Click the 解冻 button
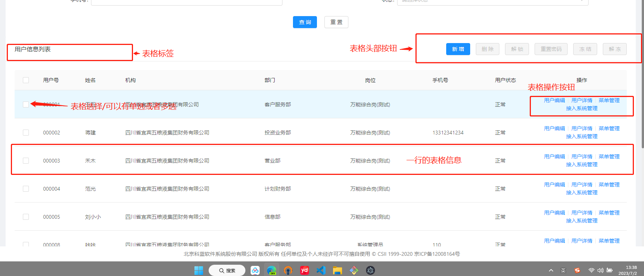The width and height of the screenshot is (644, 276). [615, 49]
